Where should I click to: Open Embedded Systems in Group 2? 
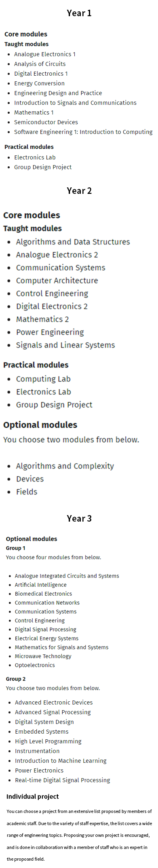[42, 732]
